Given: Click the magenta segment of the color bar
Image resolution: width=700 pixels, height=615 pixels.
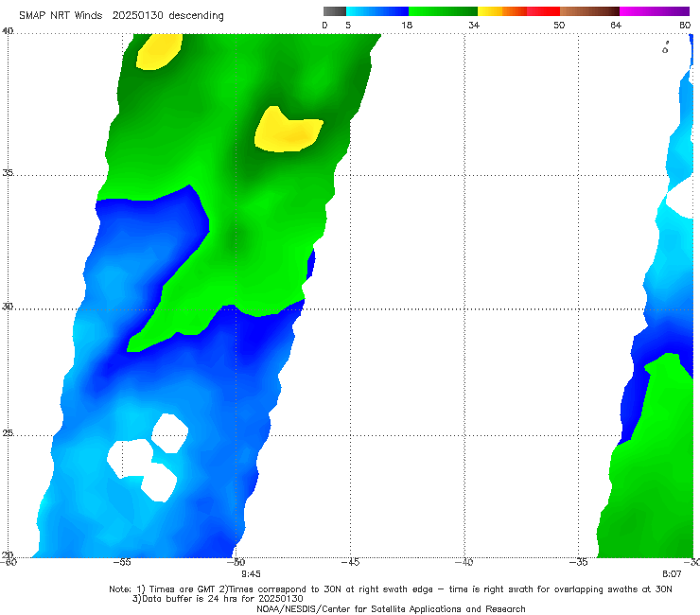Looking at the screenshot, I should coord(655,11).
